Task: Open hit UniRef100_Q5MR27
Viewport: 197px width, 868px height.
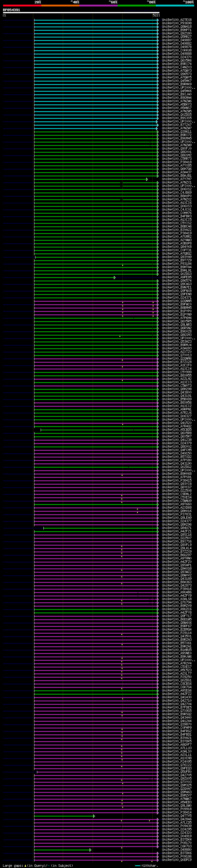Action: tap(176, 37)
